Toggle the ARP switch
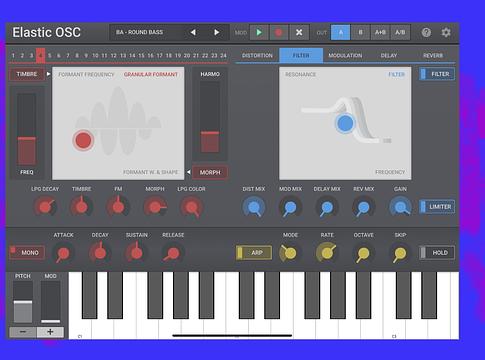 pyautogui.click(x=254, y=253)
